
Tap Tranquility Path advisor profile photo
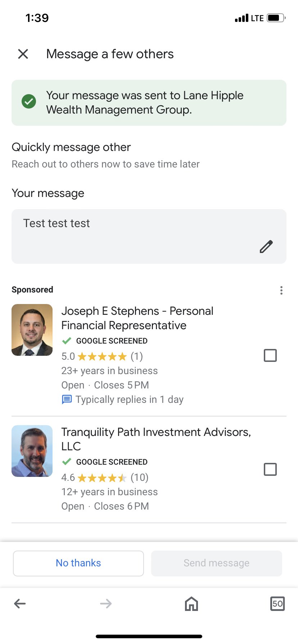(32, 451)
